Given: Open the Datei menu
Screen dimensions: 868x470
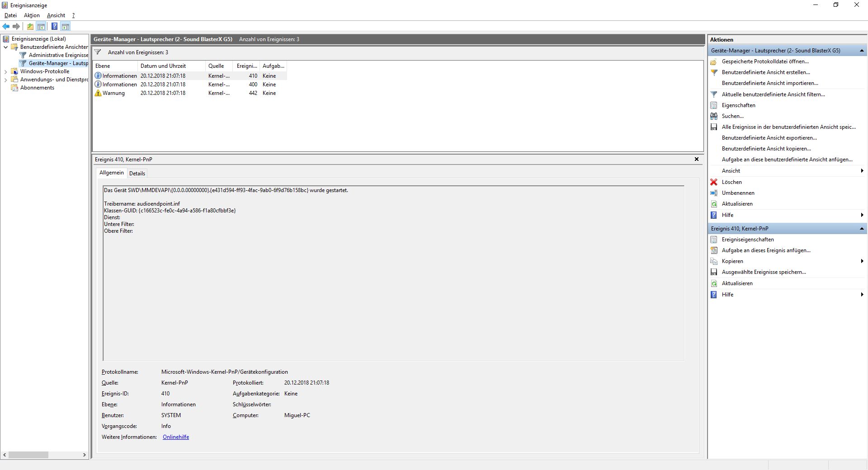Looking at the screenshot, I should click(x=10, y=15).
